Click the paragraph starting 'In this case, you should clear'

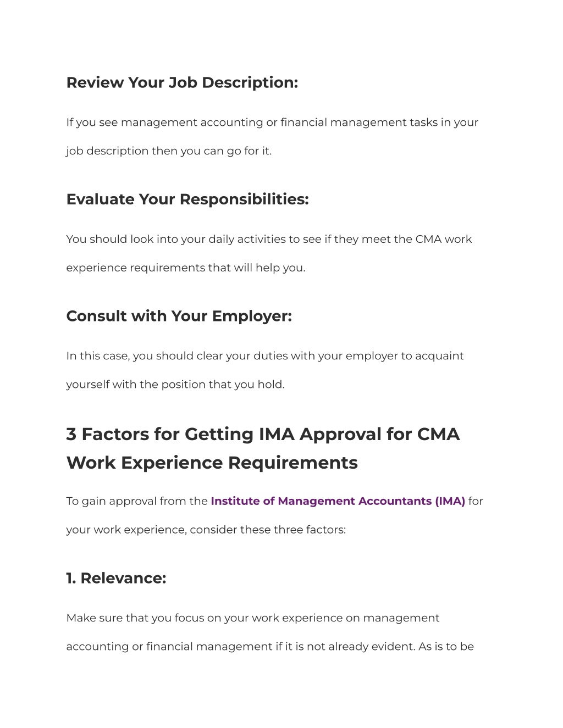pyautogui.click(x=265, y=370)
